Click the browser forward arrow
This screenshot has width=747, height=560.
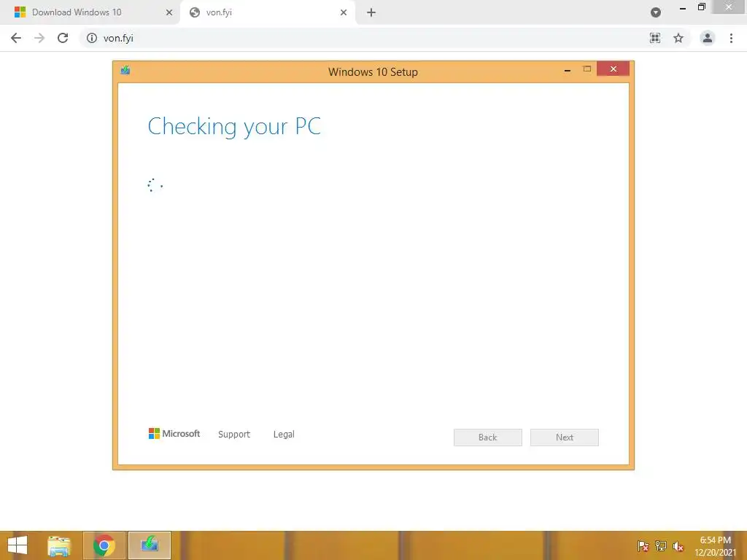point(39,38)
